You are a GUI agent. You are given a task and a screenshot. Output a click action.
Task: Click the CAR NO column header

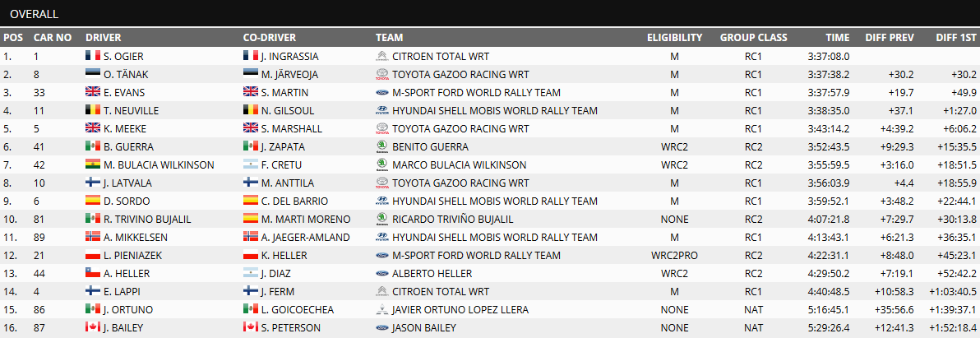point(53,38)
